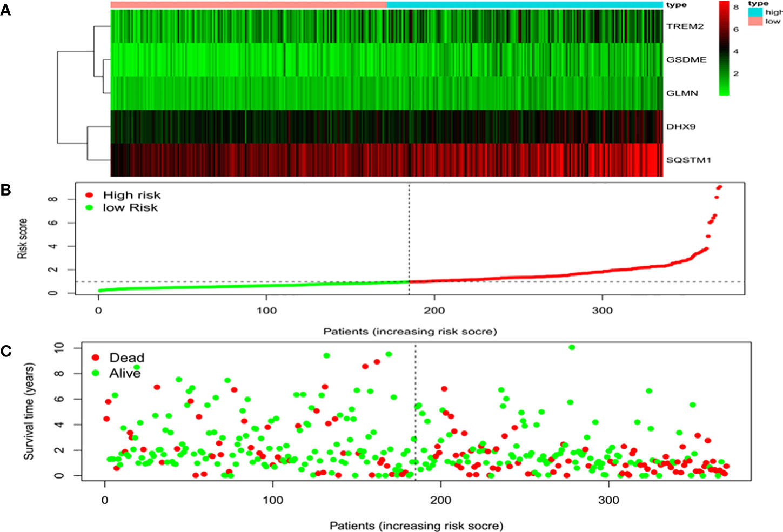Click the GSDME gene label
This screenshot has height=532, width=783.
pyautogui.click(x=686, y=59)
